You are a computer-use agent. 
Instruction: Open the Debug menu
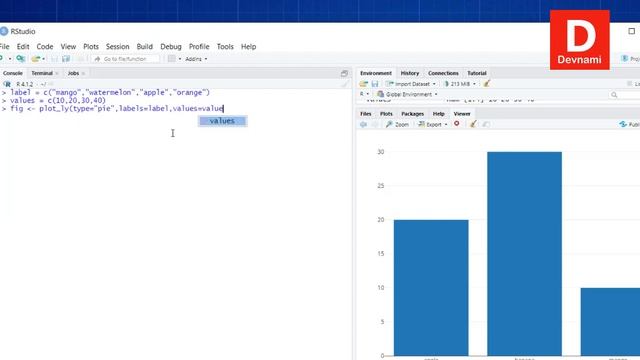click(x=171, y=47)
